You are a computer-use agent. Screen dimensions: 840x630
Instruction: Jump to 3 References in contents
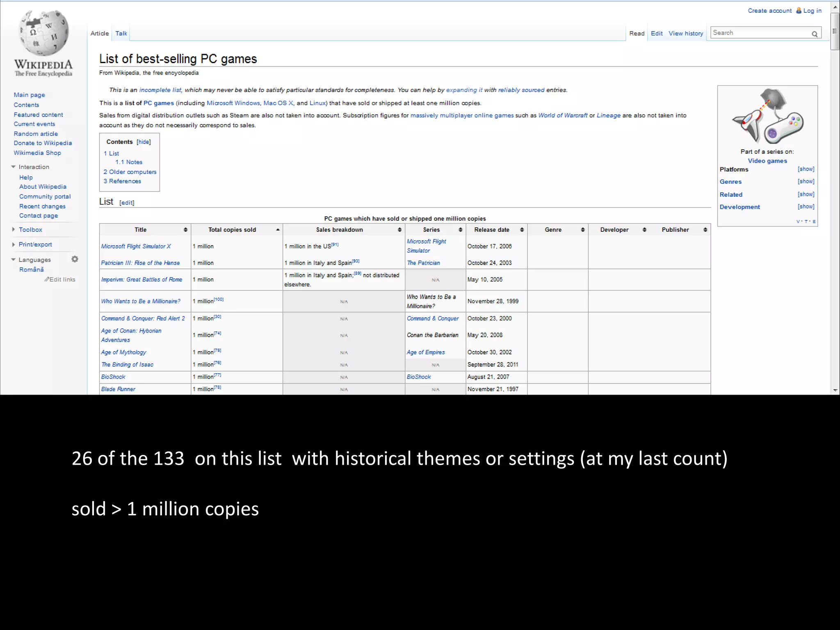(x=122, y=181)
